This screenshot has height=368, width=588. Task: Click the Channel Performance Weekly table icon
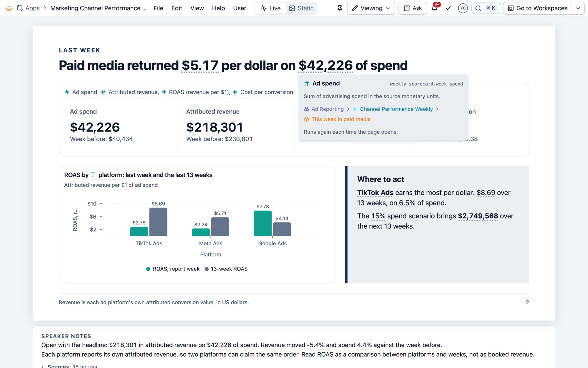[x=355, y=109]
